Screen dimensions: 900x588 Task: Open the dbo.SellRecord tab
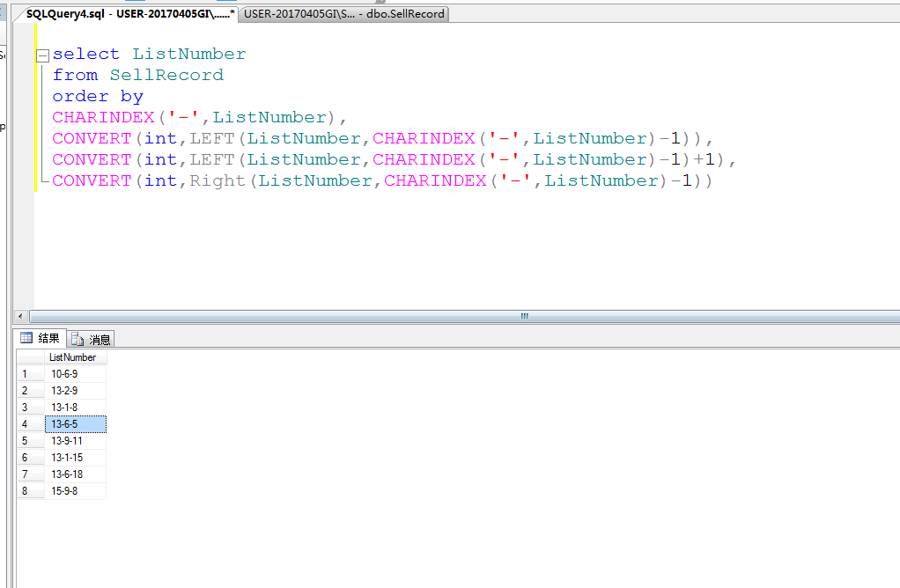click(343, 14)
